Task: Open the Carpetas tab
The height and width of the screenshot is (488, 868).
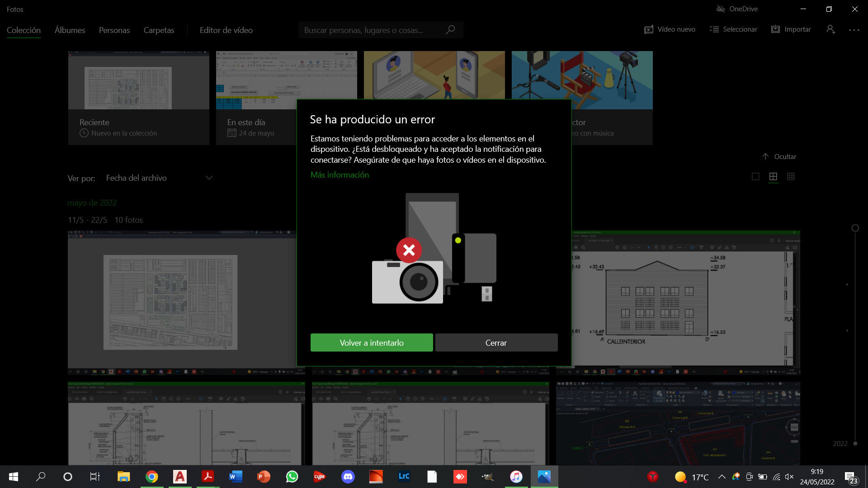Action: pos(159,30)
